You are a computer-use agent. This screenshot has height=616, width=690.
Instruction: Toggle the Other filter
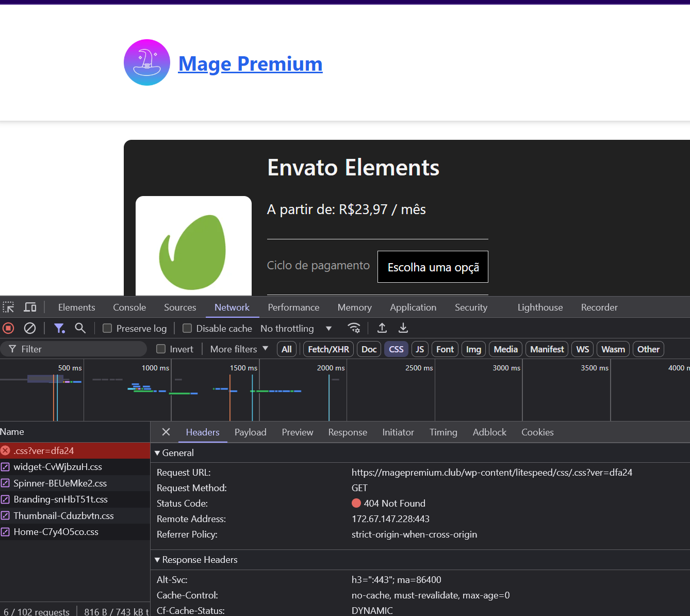pos(648,349)
